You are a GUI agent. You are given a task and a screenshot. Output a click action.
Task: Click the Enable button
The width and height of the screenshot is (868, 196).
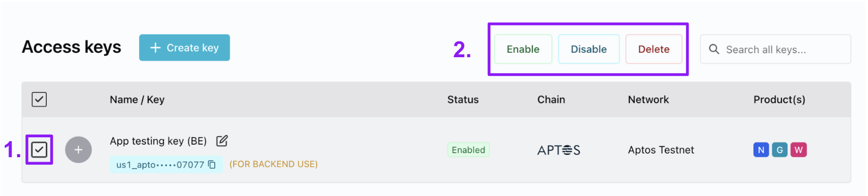(x=523, y=49)
